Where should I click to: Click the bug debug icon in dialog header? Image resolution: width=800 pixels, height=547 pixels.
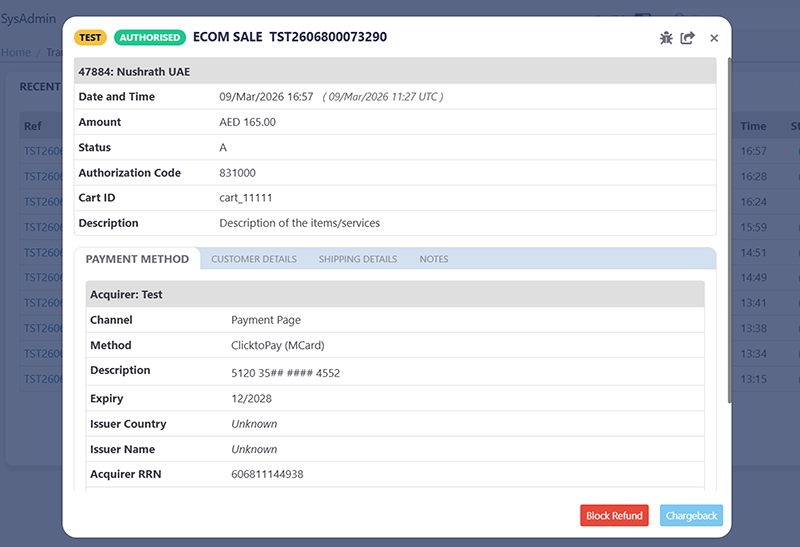click(666, 38)
